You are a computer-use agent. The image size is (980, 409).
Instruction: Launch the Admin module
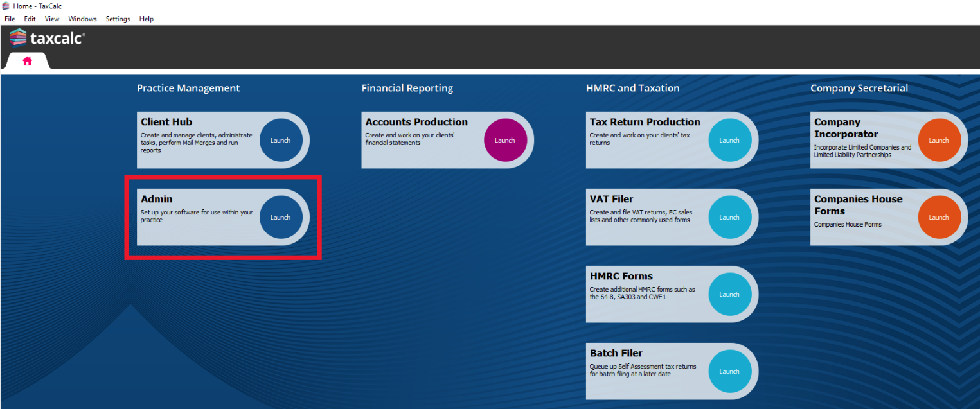(x=280, y=218)
